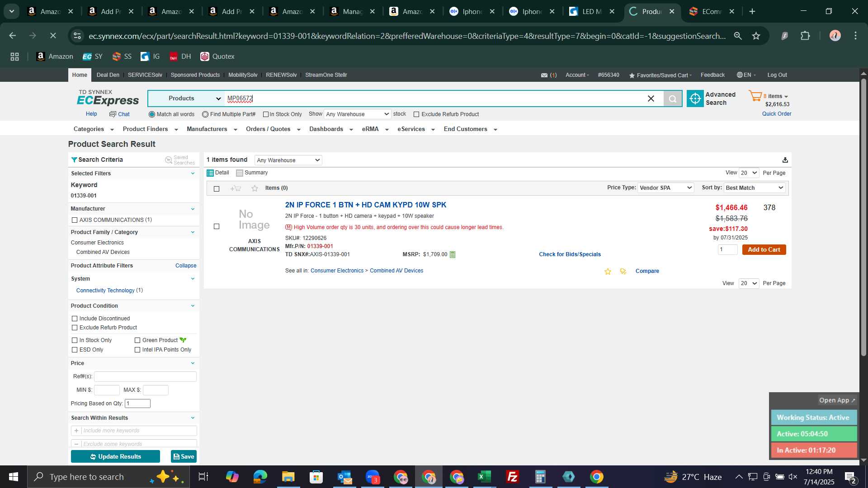Viewport: 868px width, 488px height.
Task: Select Find Multiple Part# radio button
Action: pyautogui.click(x=205, y=114)
